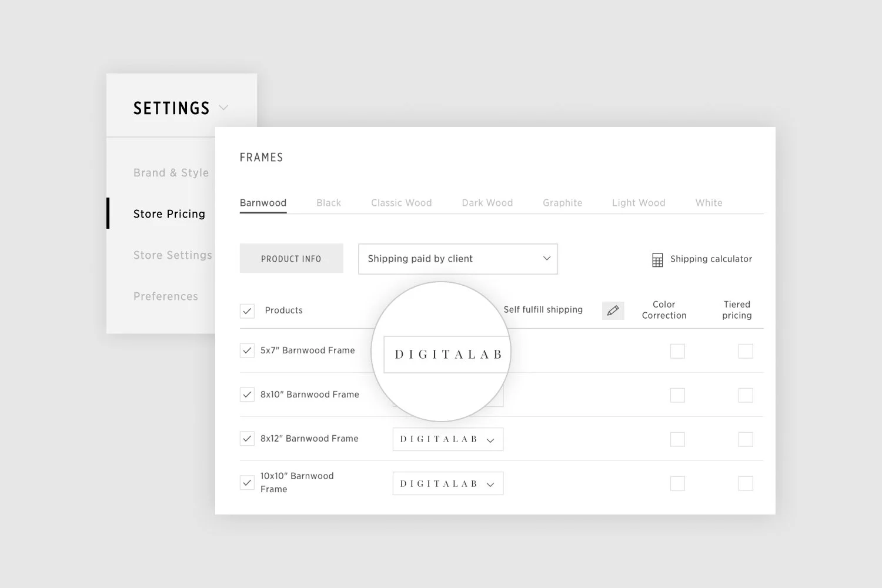Enable Tiered pricing for 10x10" Barnwood Frame
The image size is (882, 588).
(x=746, y=483)
